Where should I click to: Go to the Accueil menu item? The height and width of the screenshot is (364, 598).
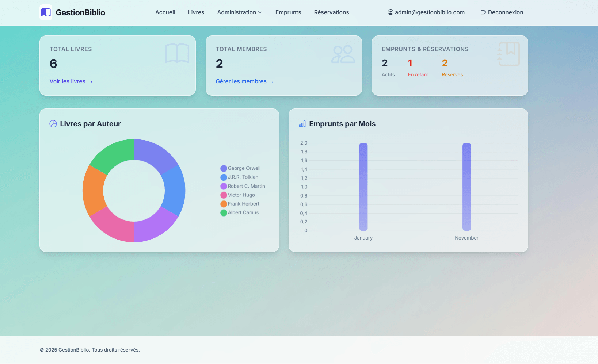[x=165, y=12]
